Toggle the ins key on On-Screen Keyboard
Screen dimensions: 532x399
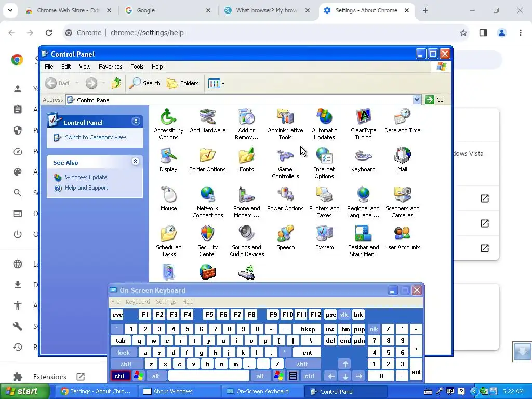pyautogui.click(x=330, y=329)
